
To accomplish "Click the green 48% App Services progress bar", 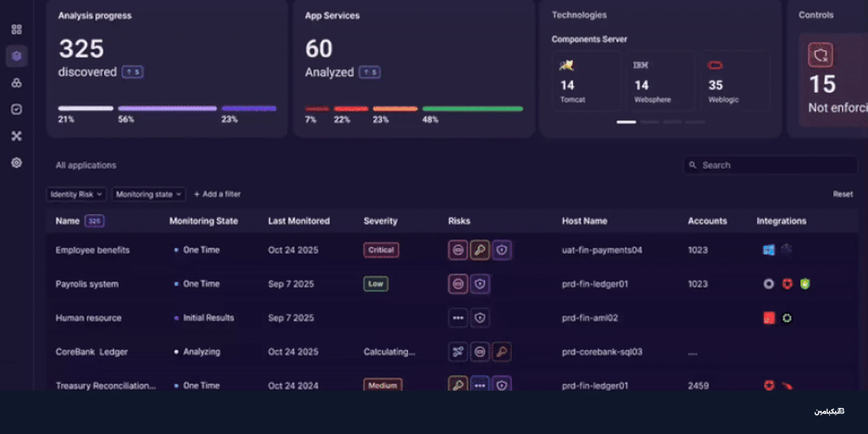I will 472,109.
